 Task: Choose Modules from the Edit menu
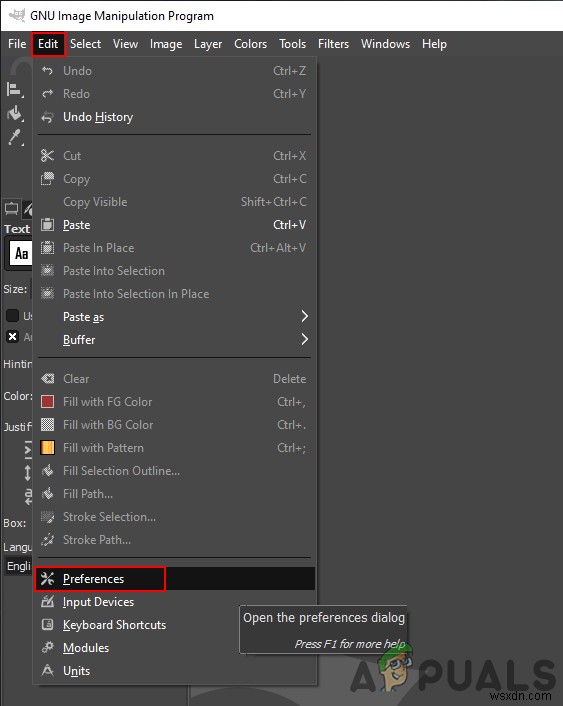point(176,647)
